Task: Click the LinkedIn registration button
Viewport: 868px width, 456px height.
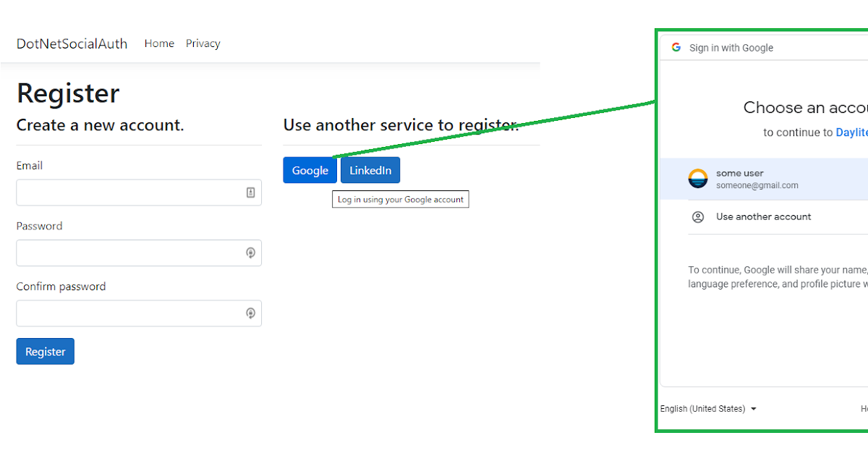Action: [370, 170]
